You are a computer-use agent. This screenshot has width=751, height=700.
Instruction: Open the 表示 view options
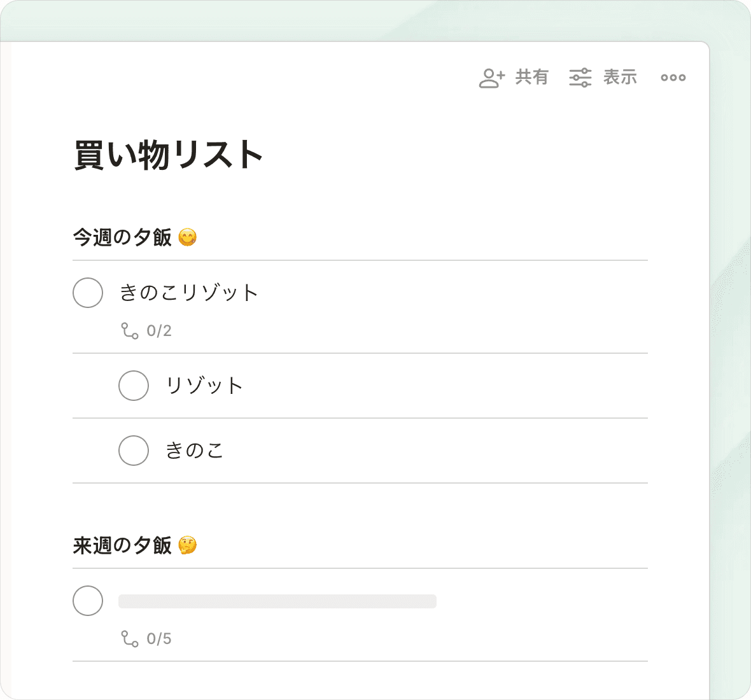point(620,78)
